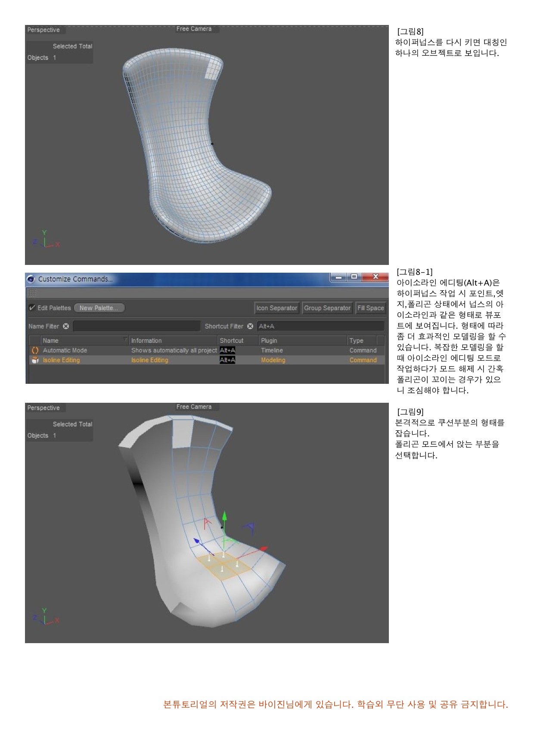Click the Information column header
Image resolution: width=534 pixels, height=756 pixels.
tap(173, 340)
